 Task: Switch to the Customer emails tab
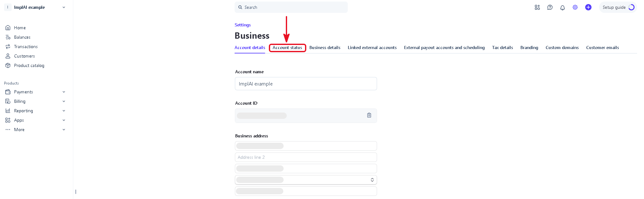tap(602, 47)
